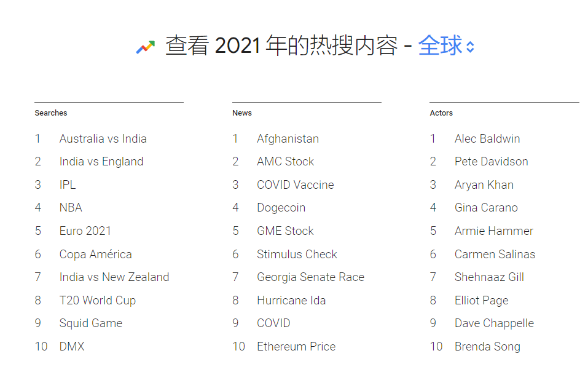Open the 全球 region dropdown
588x372 pixels.
coord(439,46)
